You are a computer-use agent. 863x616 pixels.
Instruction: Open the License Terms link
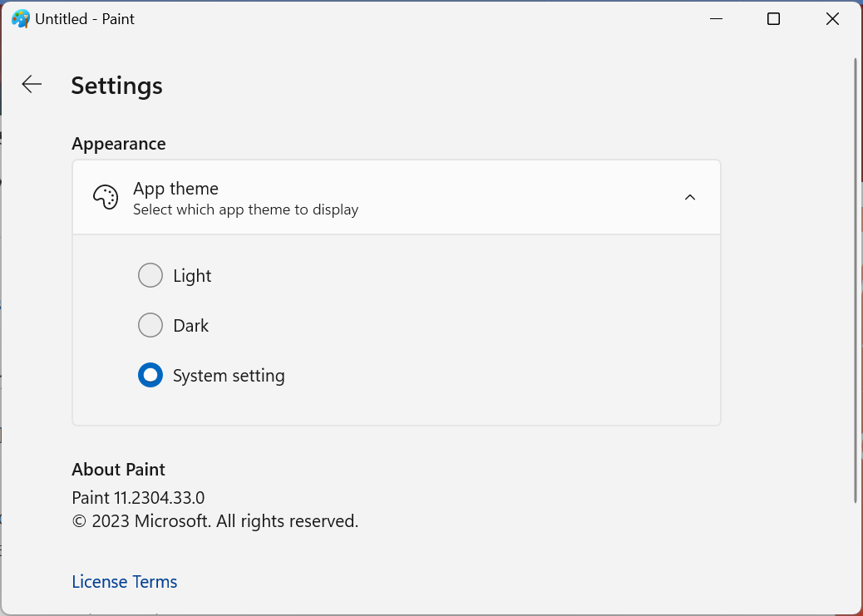pyautogui.click(x=125, y=582)
